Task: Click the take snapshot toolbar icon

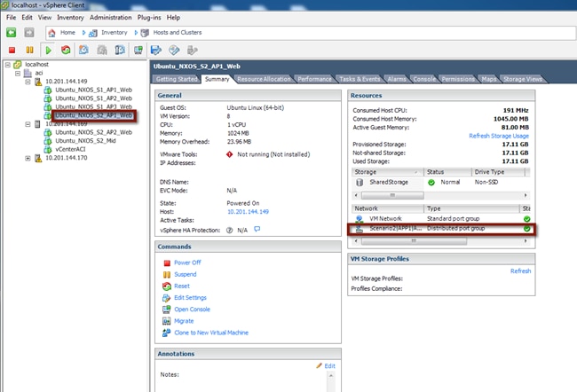Action: [x=84, y=50]
